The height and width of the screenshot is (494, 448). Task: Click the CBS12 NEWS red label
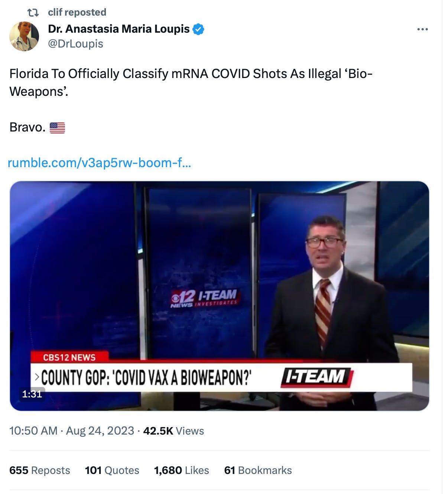[69, 357]
